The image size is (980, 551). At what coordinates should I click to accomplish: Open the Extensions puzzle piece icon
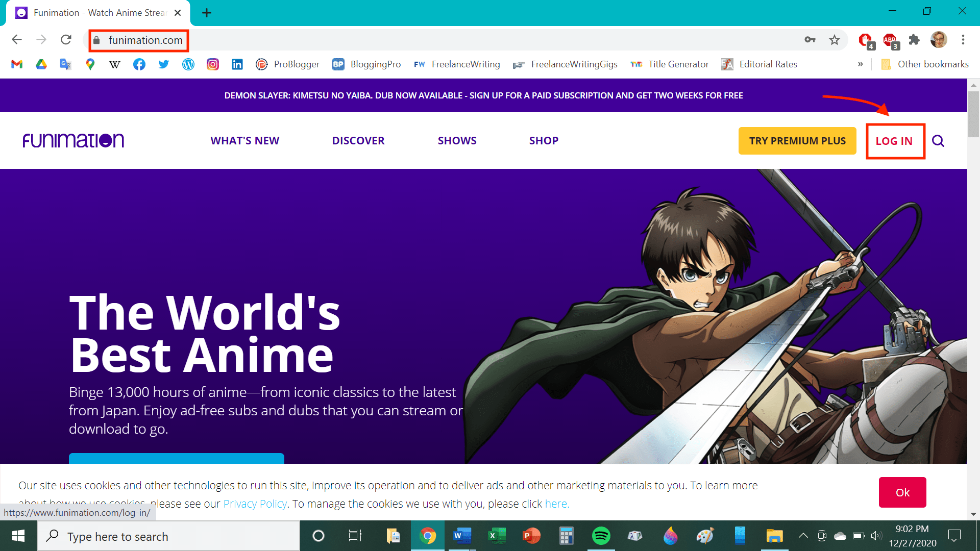(x=914, y=40)
